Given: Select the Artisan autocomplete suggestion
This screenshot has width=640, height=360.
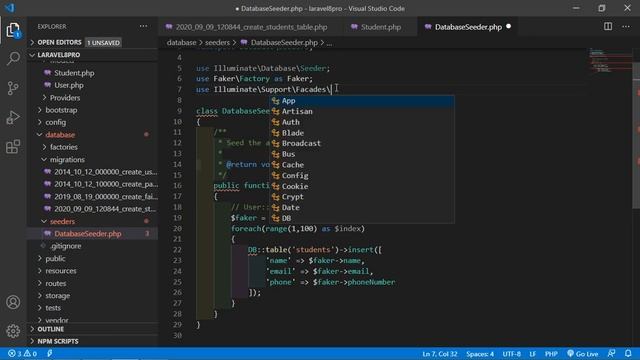Looking at the screenshot, I should pos(361,111).
